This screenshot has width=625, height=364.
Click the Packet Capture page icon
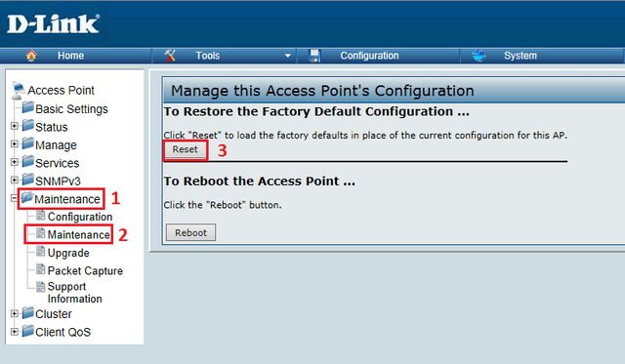coord(41,269)
